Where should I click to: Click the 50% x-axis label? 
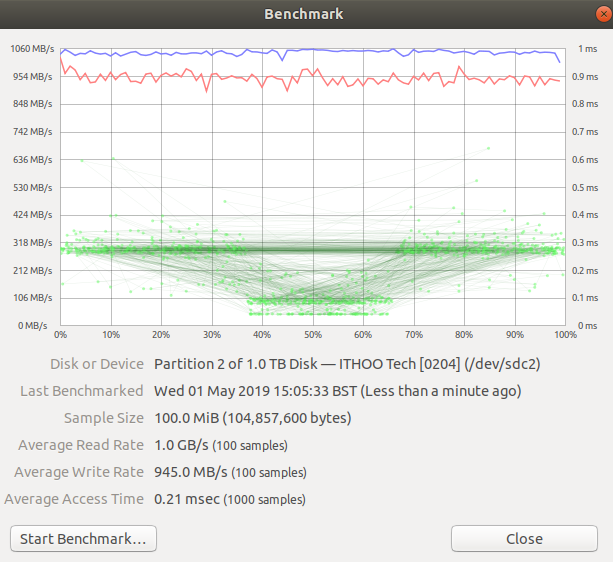[313, 335]
